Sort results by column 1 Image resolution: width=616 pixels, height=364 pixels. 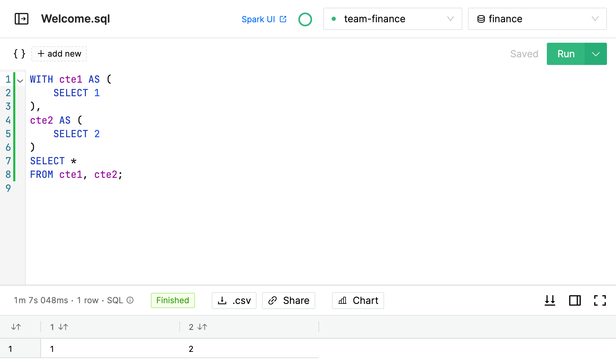[x=63, y=327]
